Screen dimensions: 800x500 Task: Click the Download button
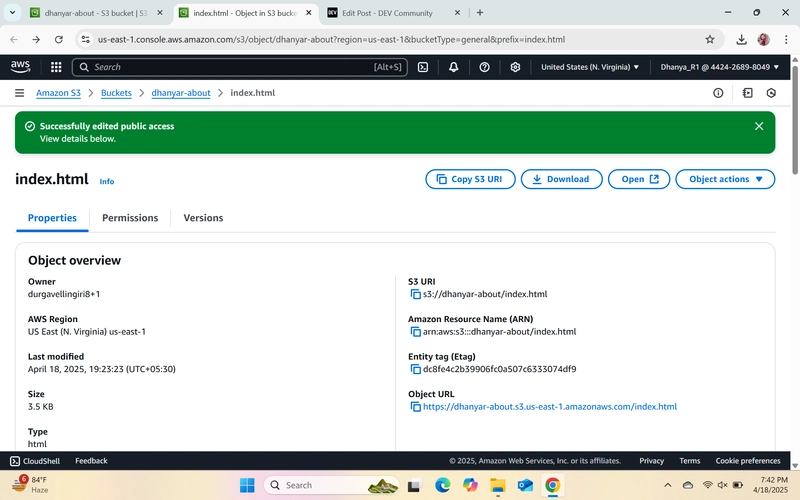(x=561, y=179)
